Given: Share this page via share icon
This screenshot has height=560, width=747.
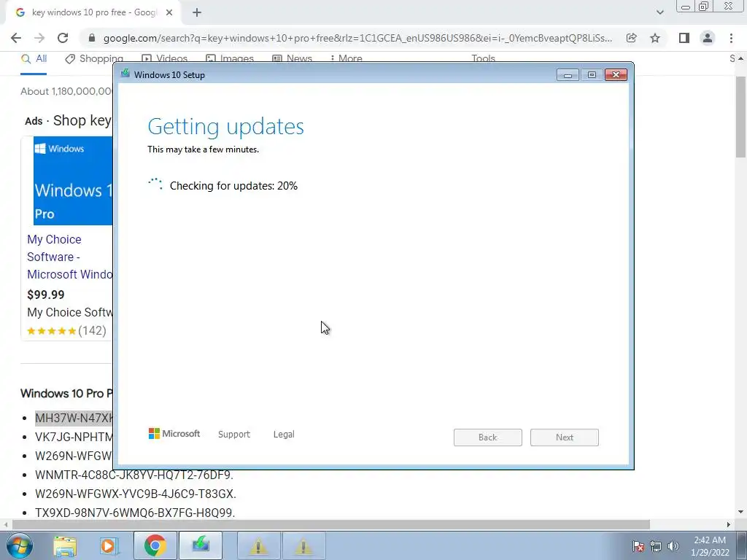Looking at the screenshot, I should point(631,38).
